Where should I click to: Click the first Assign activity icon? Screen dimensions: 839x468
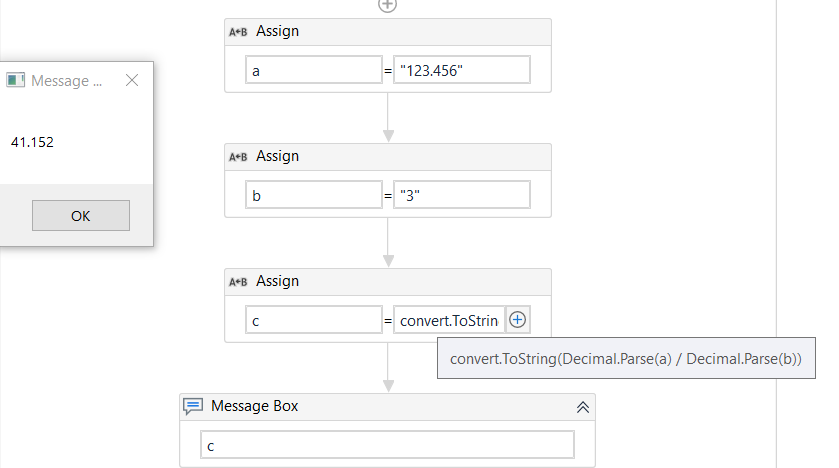point(238,32)
